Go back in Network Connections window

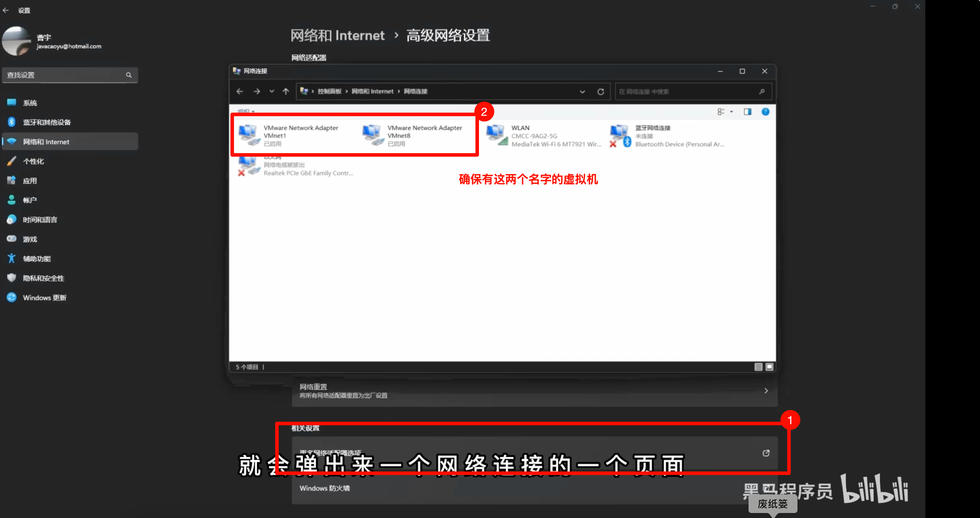pyautogui.click(x=240, y=91)
